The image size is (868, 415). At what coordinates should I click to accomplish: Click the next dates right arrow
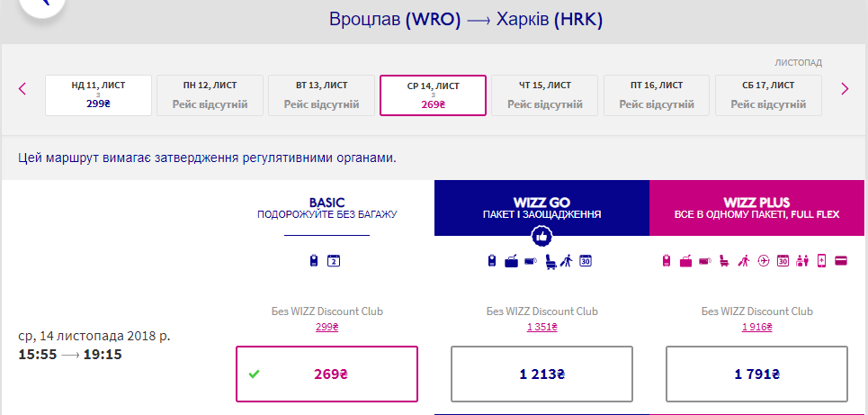pyautogui.click(x=845, y=88)
